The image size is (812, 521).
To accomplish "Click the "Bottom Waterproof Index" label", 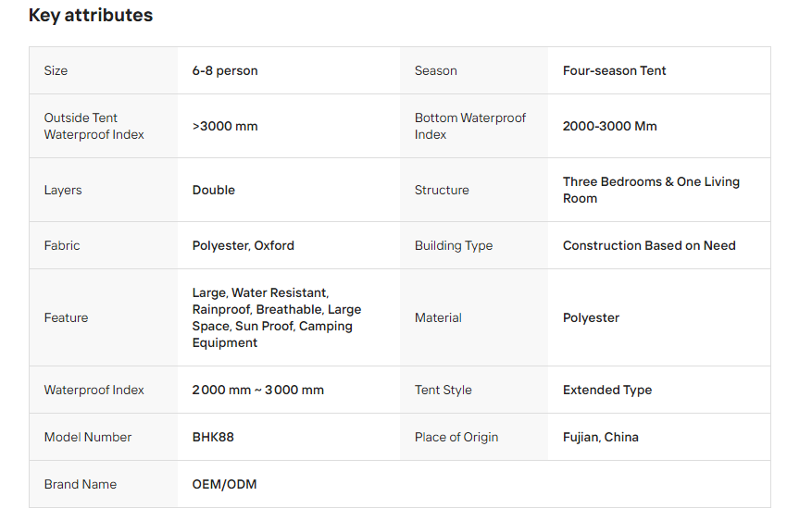I will (470, 126).
